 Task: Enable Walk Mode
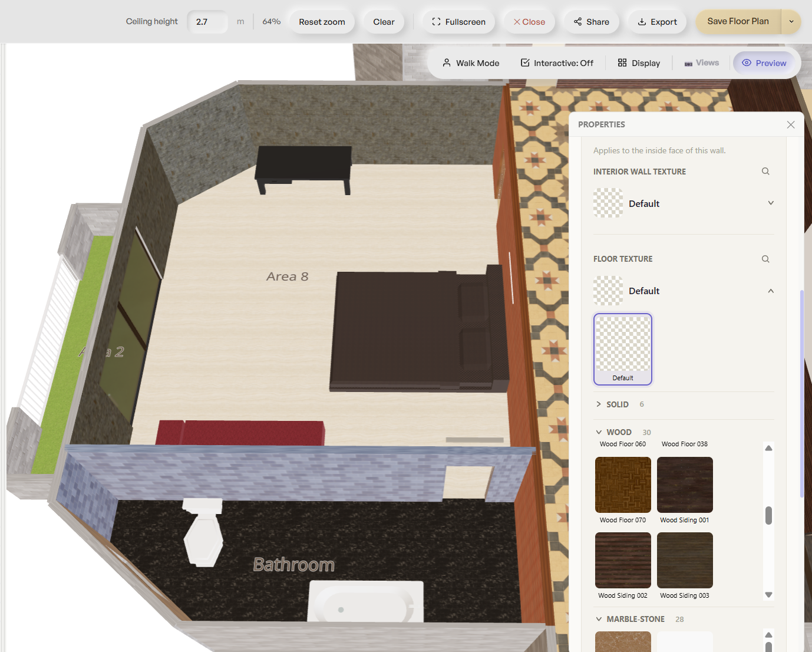[x=471, y=63]
